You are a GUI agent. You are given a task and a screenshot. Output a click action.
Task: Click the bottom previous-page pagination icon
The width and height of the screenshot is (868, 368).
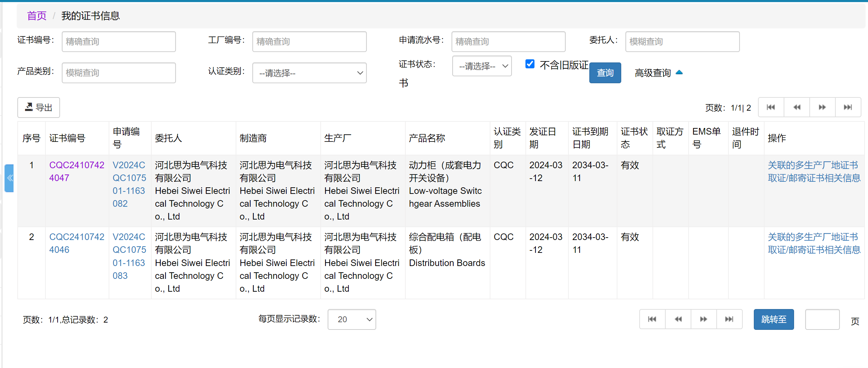[678, 319]
